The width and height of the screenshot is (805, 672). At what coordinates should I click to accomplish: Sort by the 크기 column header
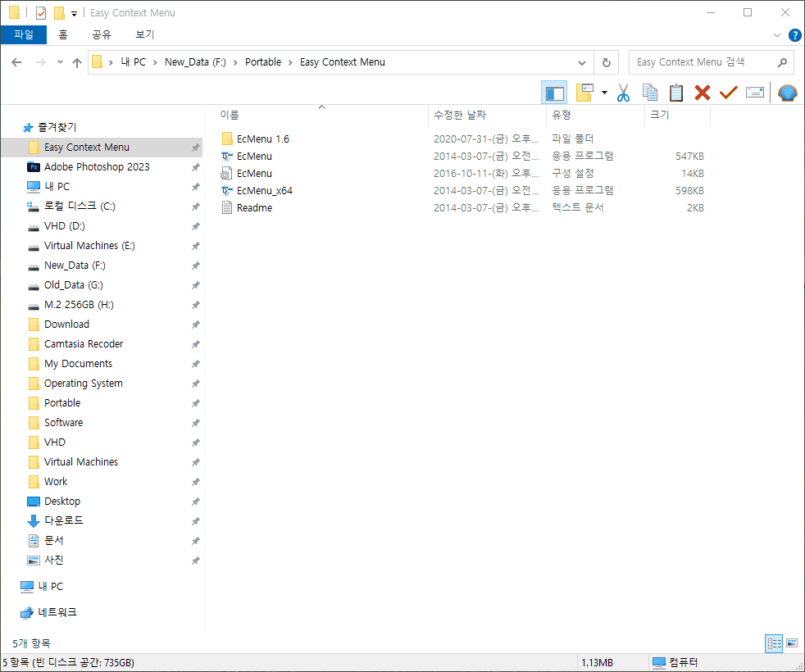[x=677, y=115]
